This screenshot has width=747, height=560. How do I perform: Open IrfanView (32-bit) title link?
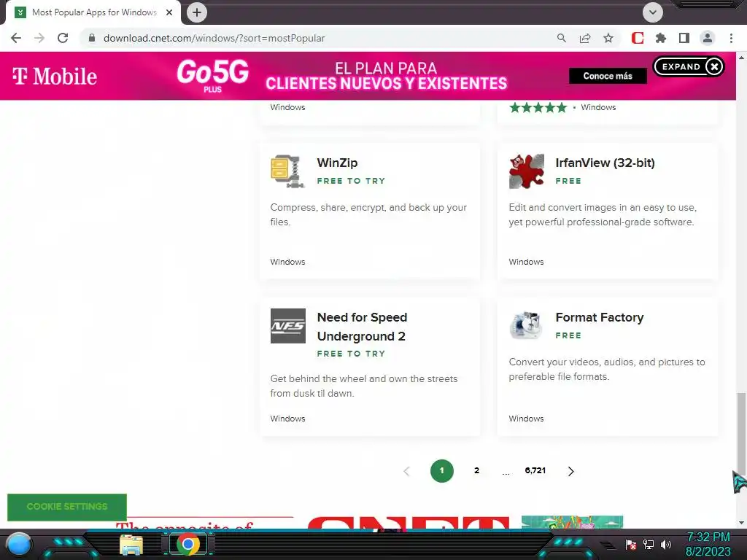605,163
